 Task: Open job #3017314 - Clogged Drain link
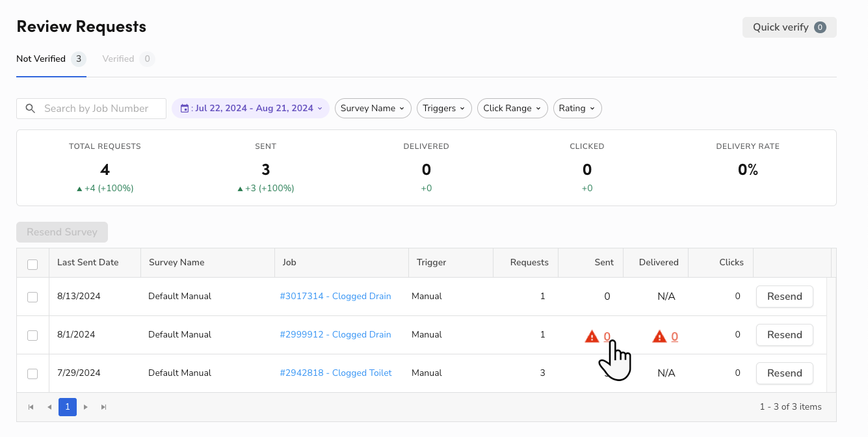point(335,297)
